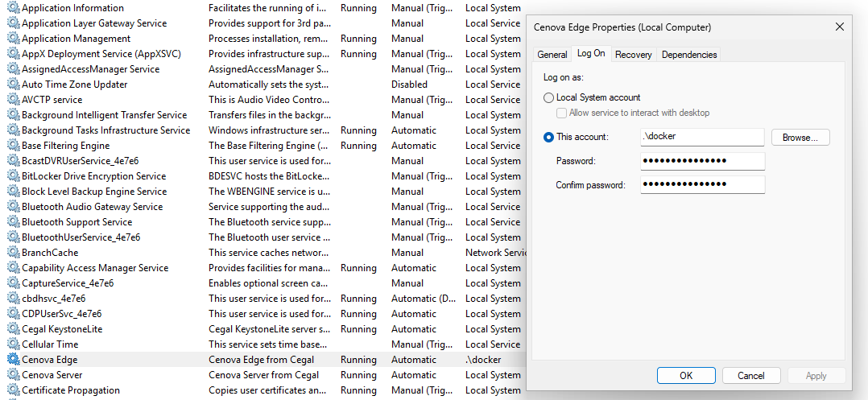Open the Log On tab
This screenshot has height=400, width=868.
click(591, 53)
